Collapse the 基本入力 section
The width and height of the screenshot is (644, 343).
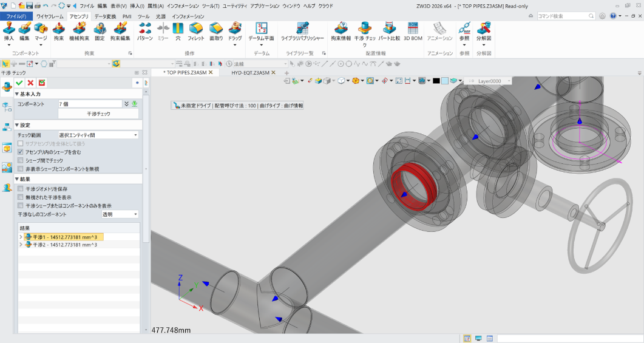(x=17, y=94)
